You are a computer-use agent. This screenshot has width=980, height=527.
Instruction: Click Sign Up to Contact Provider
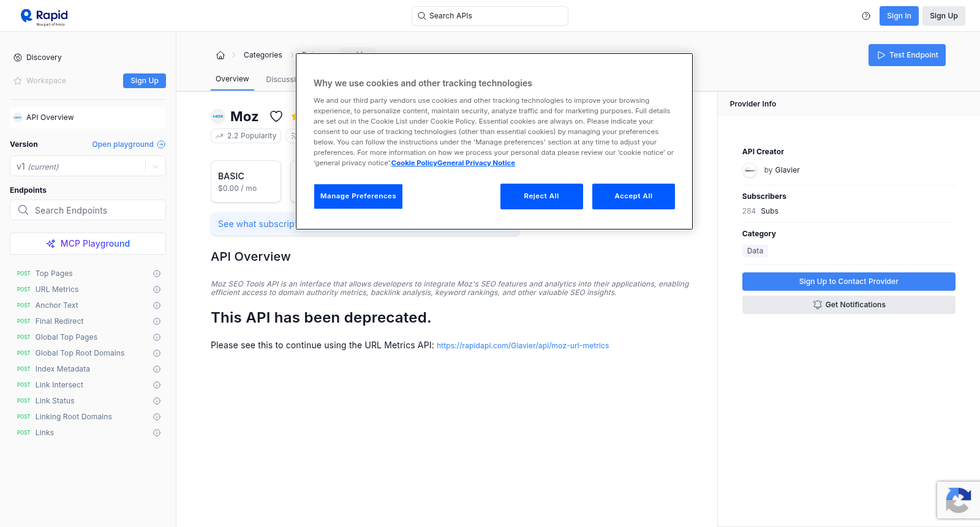pos(848,282)
